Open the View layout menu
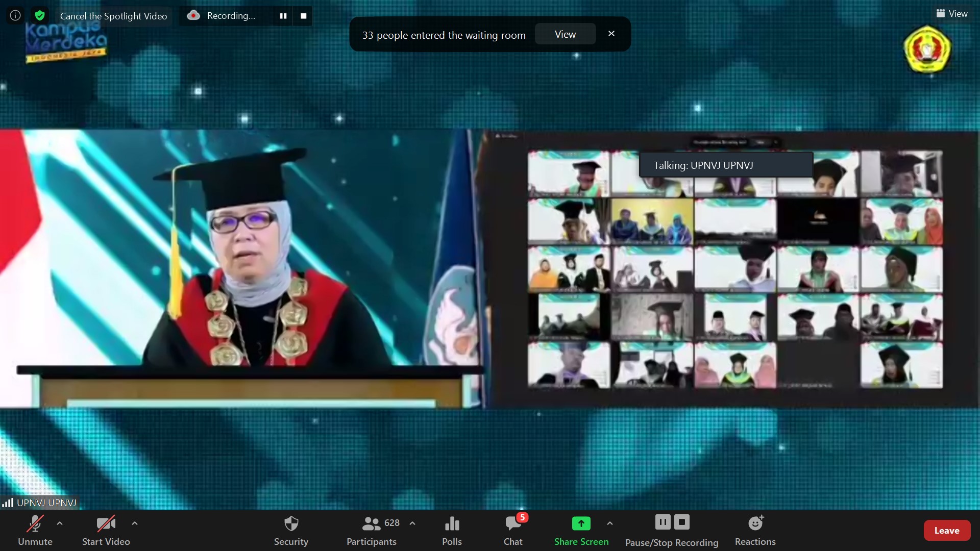This screenshot has height=551, width=980. [952, 14]
